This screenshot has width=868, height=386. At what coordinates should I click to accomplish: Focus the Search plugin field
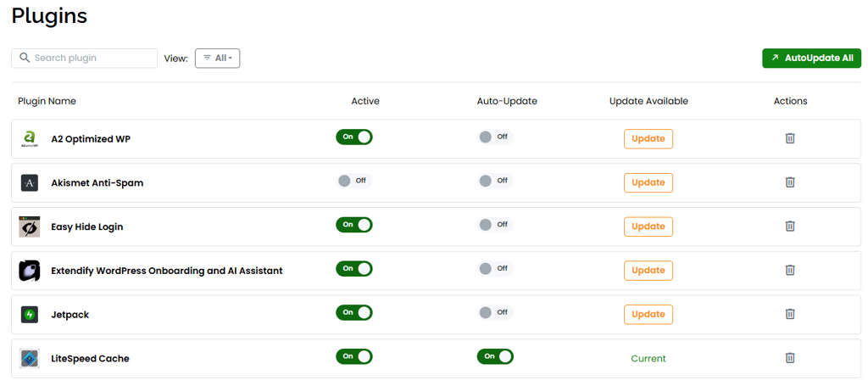tap(85, 59)
